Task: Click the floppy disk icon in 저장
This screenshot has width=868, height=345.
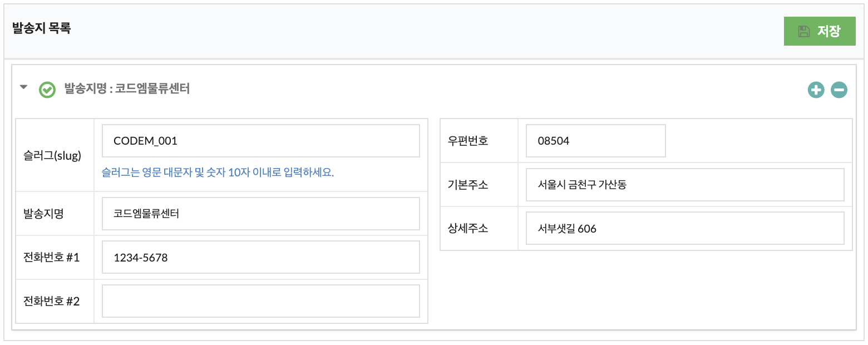Action: 804,31
